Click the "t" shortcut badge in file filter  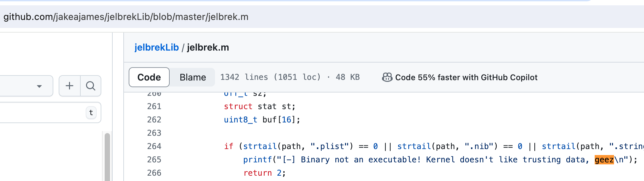(x=91, y=112)
